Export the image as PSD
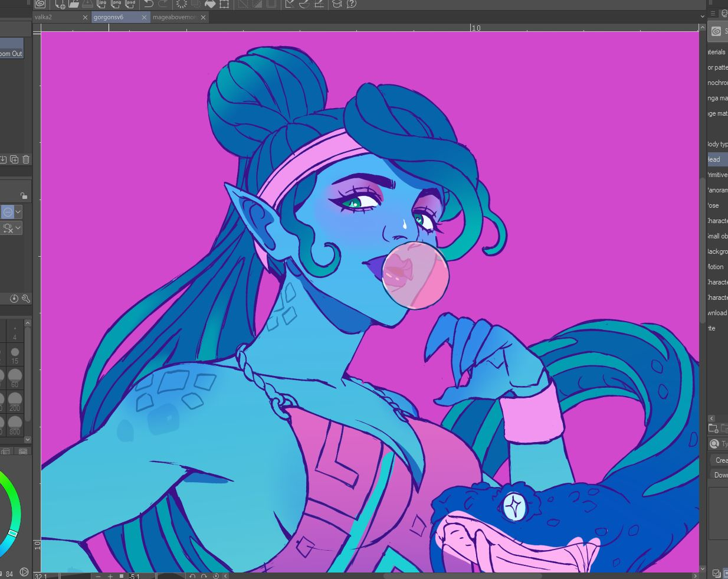This screenshot has height=579, width=728. 130,4
